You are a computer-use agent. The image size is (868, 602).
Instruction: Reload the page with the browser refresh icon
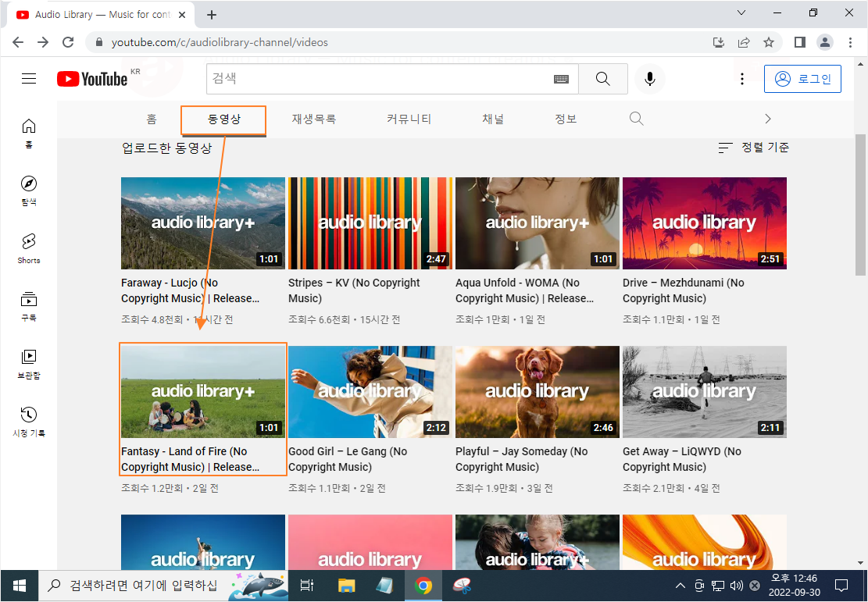click(68, 42)
